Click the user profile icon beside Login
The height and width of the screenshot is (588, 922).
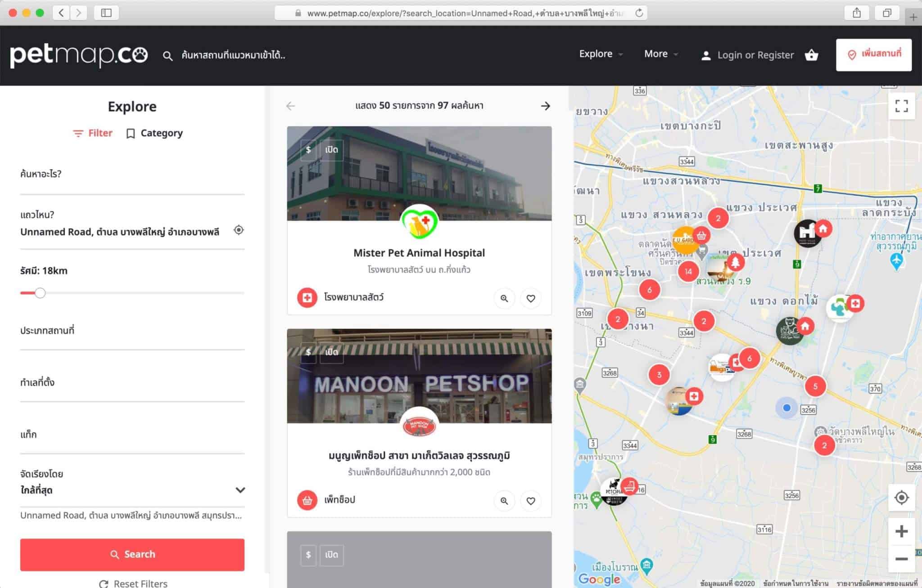(706, 55)
